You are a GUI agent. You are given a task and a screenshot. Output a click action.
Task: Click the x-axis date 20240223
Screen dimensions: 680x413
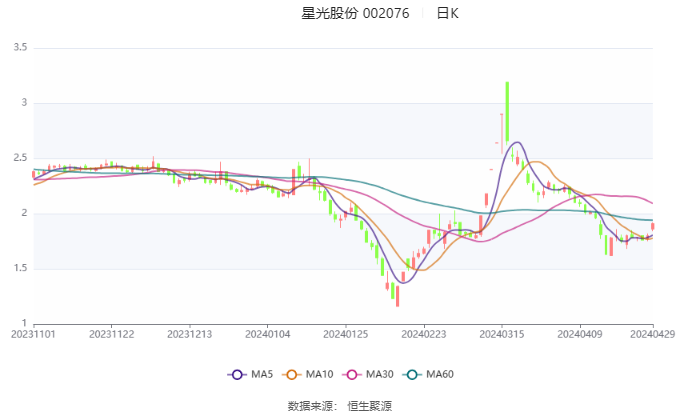point(424,334)
